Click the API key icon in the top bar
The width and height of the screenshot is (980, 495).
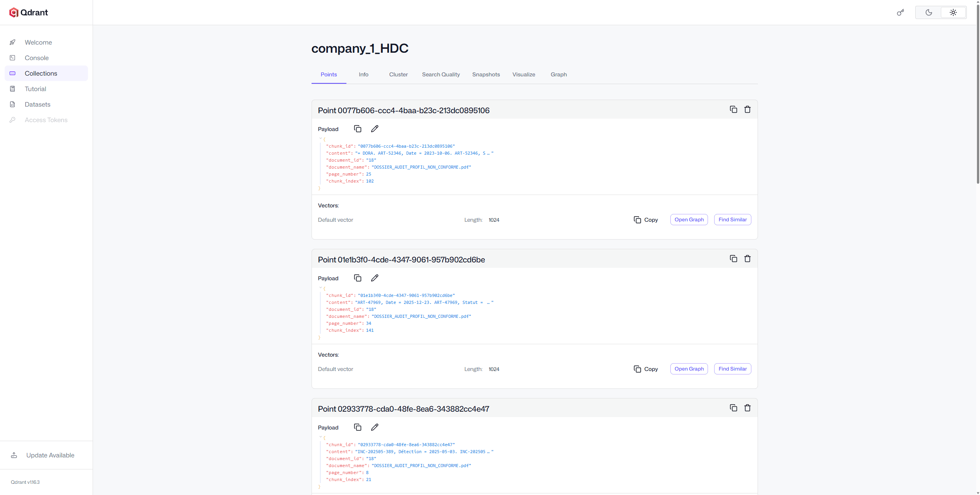click(900, 12)
